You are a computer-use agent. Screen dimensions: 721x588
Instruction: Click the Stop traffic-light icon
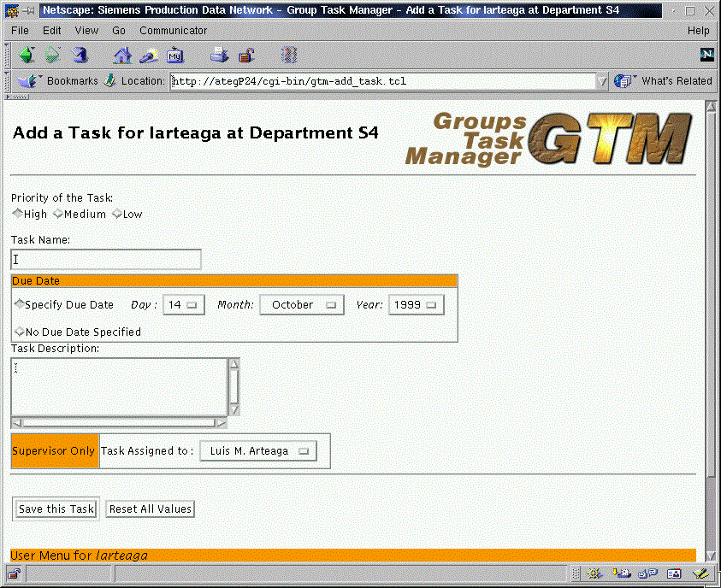tap(289, 55)
